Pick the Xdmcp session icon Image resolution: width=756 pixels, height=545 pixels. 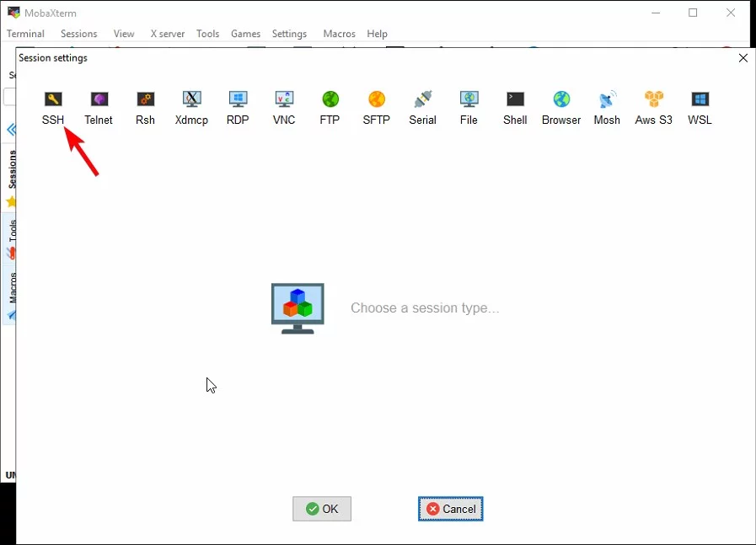pyautogui.click(x=191, y=108)
